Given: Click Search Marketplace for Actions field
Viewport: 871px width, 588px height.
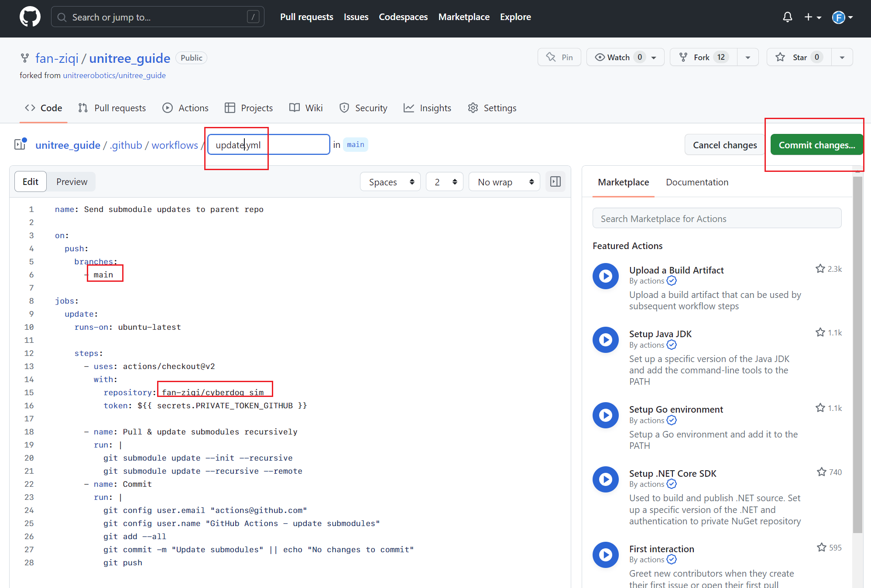Looking at the screenshot, I should [717, 218].
